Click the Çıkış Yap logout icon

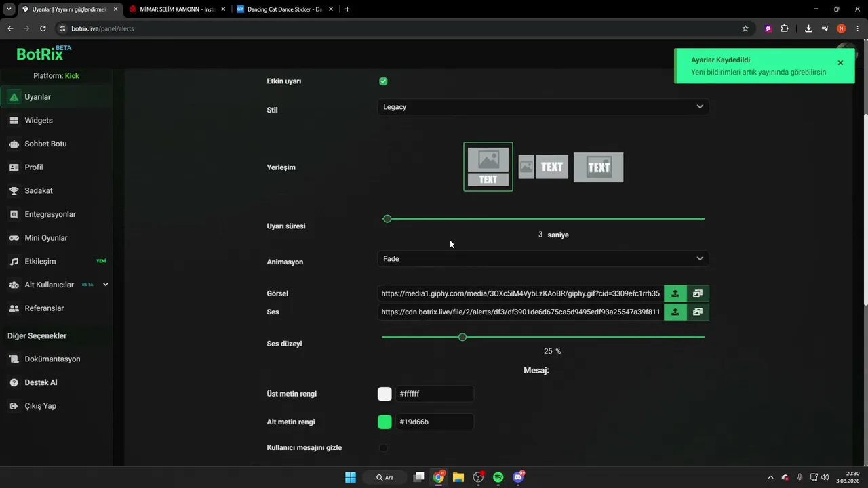(14, 406)
